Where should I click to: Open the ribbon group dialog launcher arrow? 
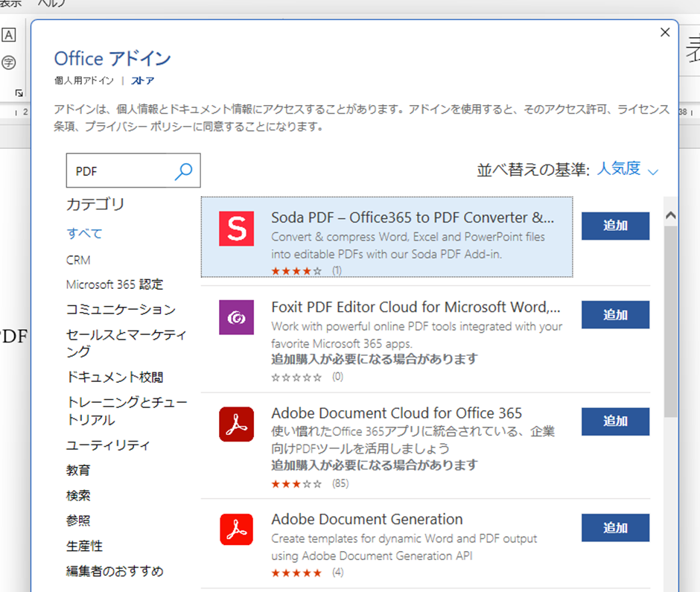pos(19,93)
